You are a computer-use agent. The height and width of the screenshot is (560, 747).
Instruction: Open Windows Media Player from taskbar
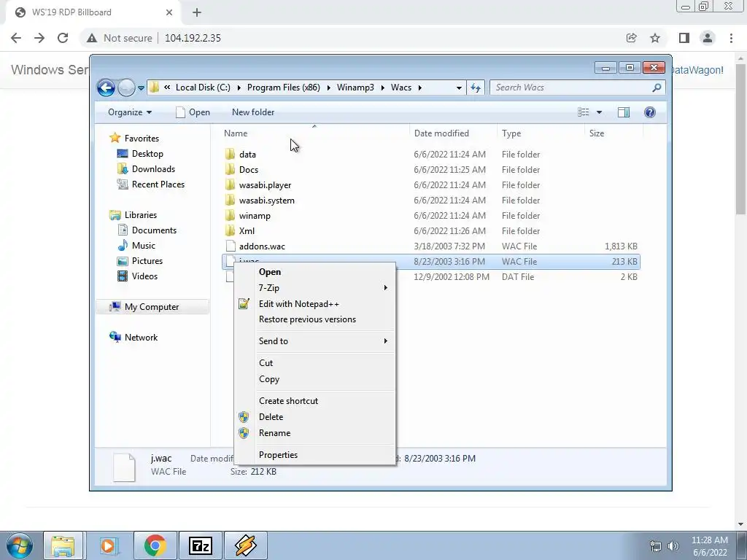pos(108,545)
